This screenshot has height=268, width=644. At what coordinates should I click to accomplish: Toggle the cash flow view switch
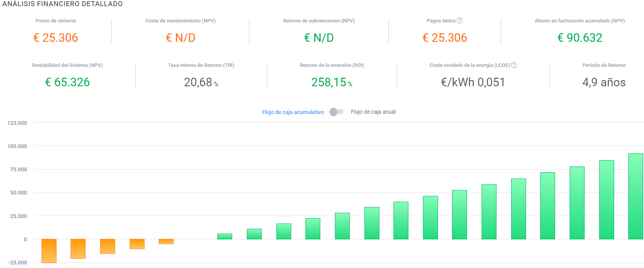pos(336,112)
